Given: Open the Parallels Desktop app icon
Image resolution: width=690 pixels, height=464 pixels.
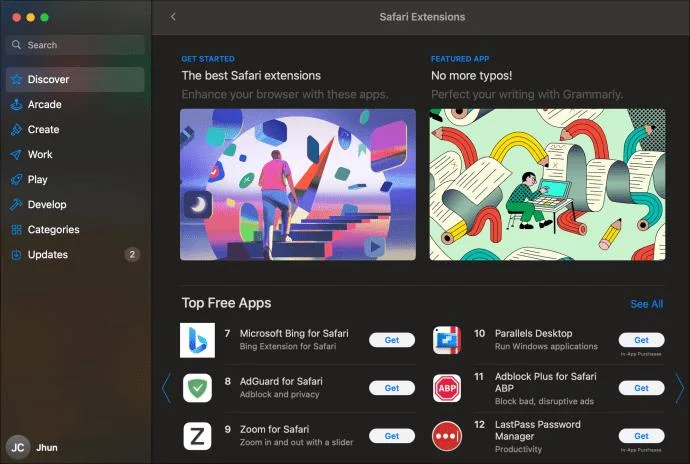Looking at the screenshot, I should coord(446,340).
